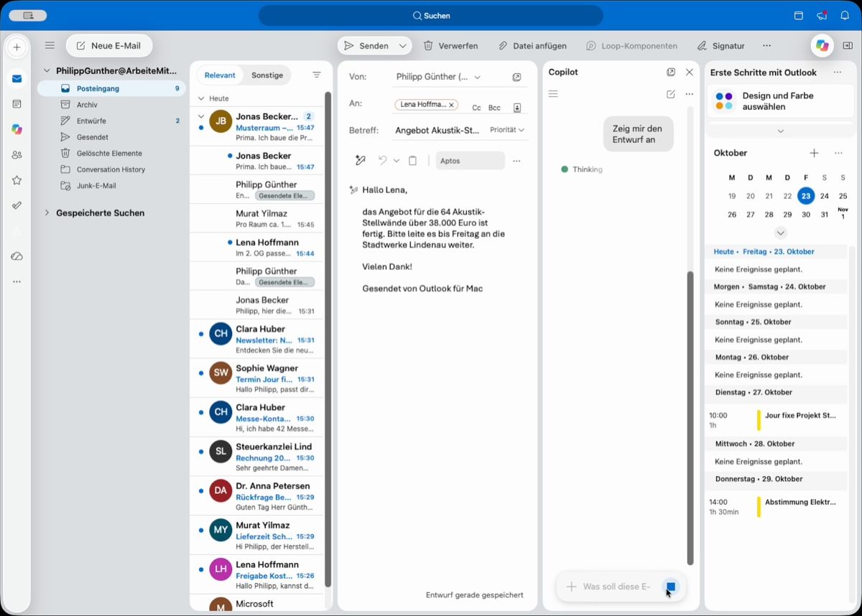Show the Bcc field
The height and width of the screenshot is (616, 862).
click(x=494, y=108)
